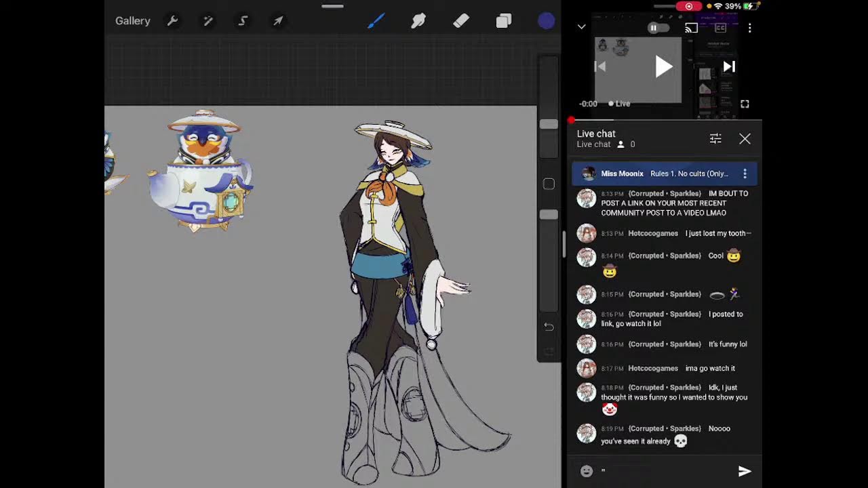
Task: Adjust the brush opacity slider handle
Action: click(x=549, y=214)
